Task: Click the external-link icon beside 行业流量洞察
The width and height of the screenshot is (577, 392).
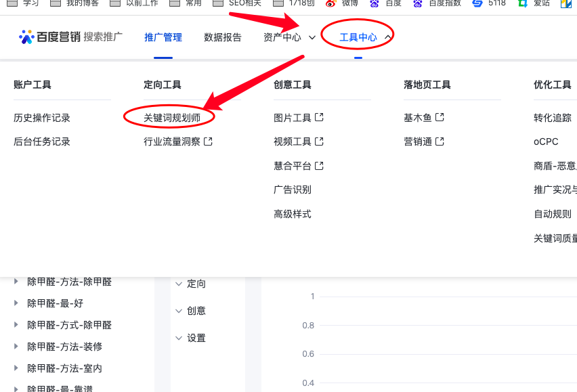Action: point(208,141)
